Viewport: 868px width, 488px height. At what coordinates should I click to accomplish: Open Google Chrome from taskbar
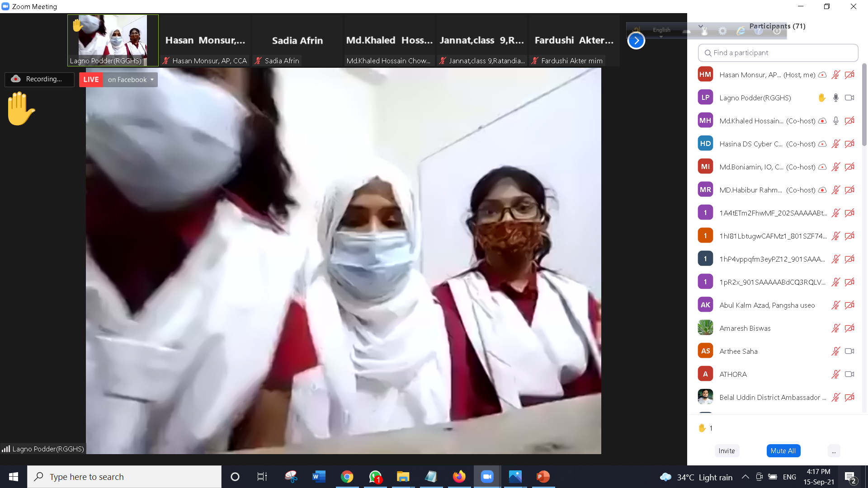pos(347,477)
